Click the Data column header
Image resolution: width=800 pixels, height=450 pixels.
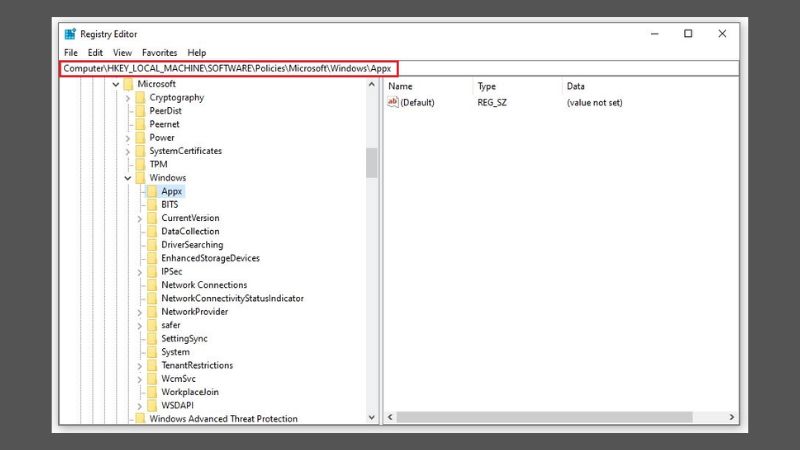[x=576, y=87]
